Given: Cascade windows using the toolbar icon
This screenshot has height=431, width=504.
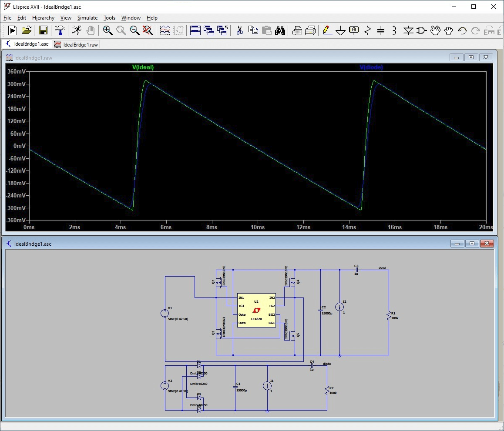Looking at the screenshot, I should point(209,30).
